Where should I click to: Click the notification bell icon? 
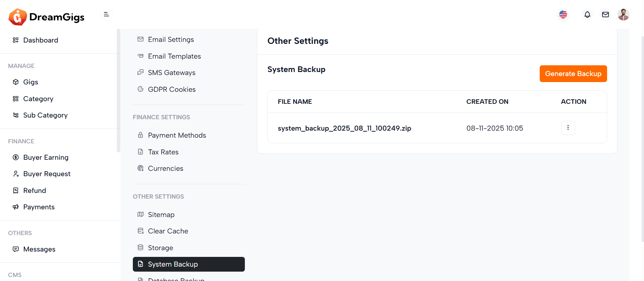587,15
